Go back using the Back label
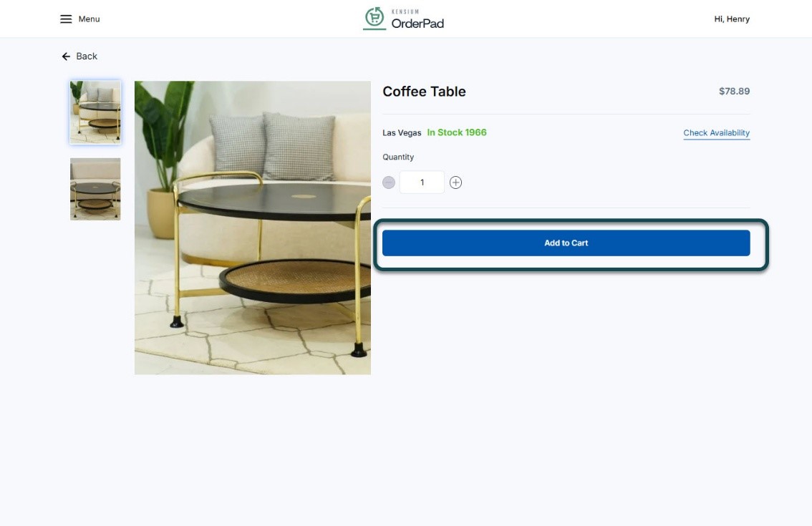This screenshot has height=526, width=812. (x=87, y=57)
